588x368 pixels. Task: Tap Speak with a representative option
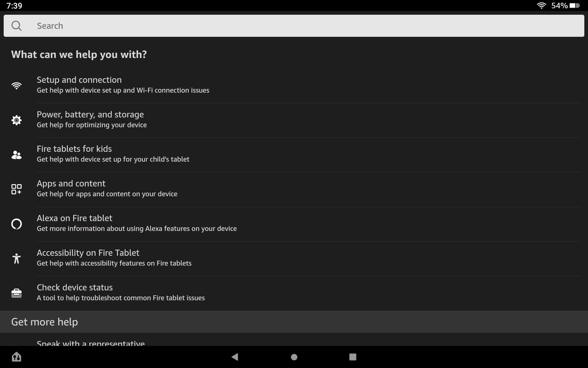[91, 343]
